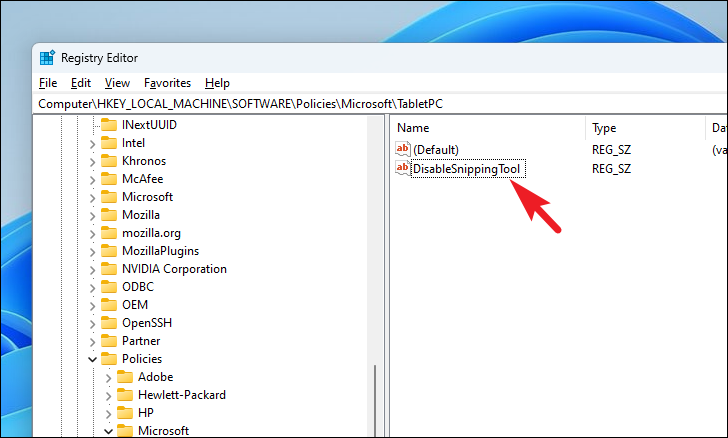Viewport: 728px width, 438px height.
Task: Select the (Default) value name
Action: 436,150
